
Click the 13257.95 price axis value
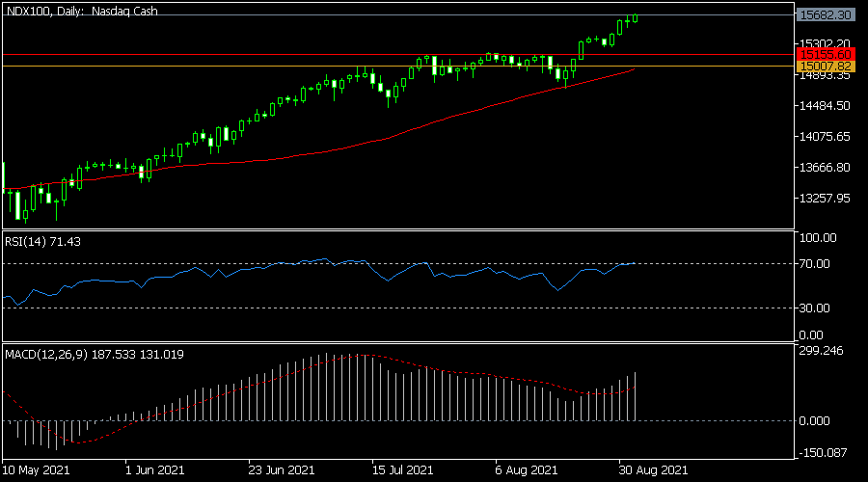pos(825,199)
